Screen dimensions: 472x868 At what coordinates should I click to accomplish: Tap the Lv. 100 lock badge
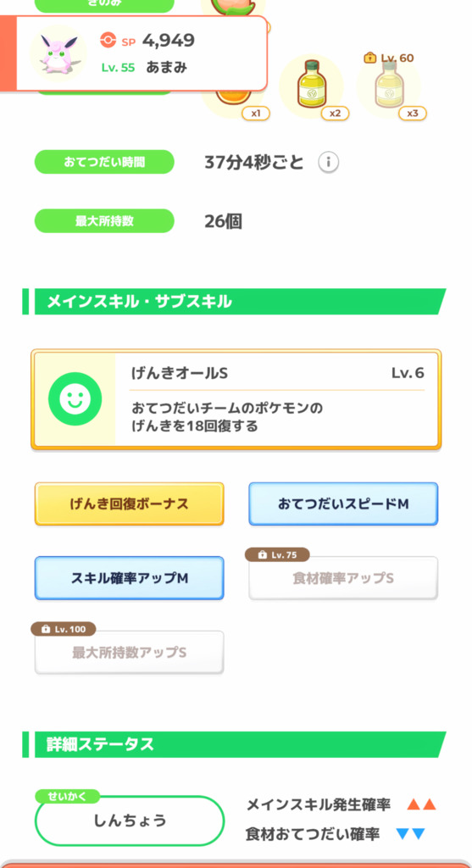click(x=64, y=629)
